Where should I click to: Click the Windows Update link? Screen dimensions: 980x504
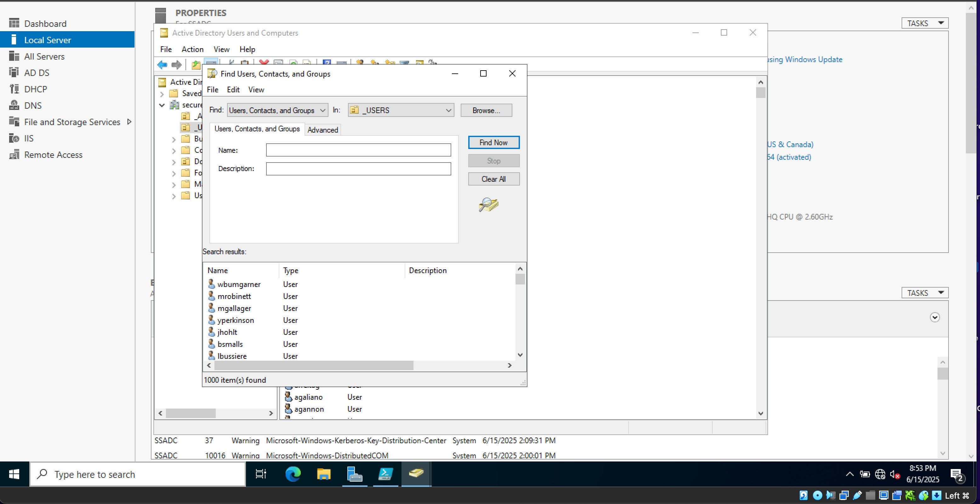[x=805, y=60]
